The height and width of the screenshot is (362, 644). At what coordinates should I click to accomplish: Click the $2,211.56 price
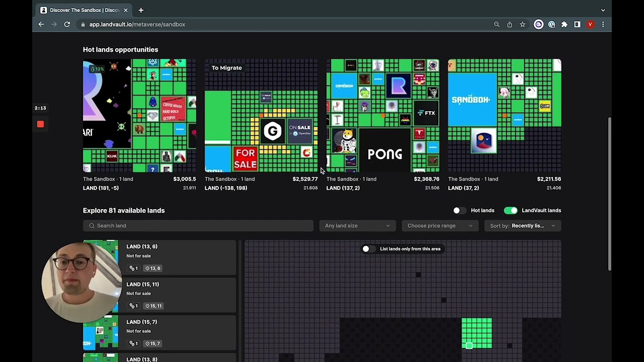click(549, 179)
